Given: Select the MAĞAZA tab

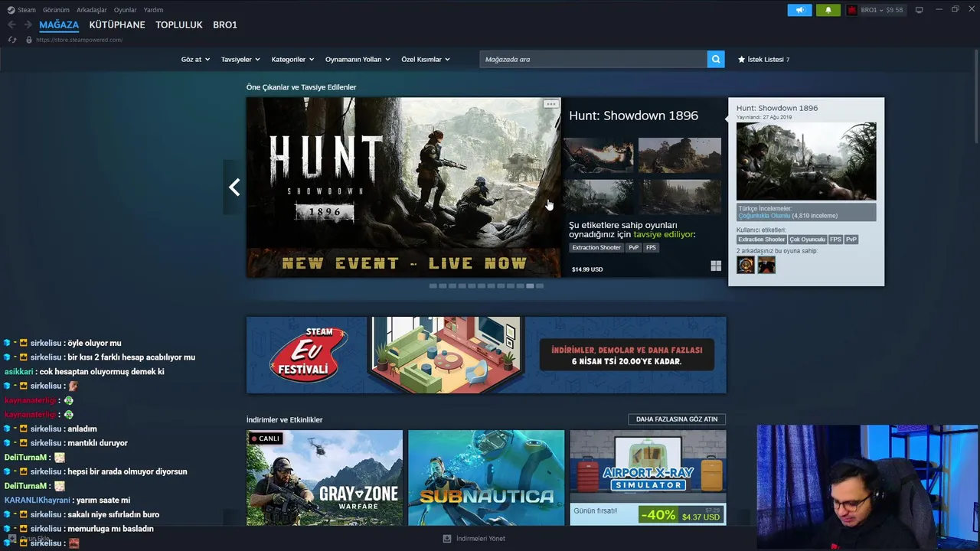Looking at the screenshot, I should pyautogui.click(x=59, y=24).
